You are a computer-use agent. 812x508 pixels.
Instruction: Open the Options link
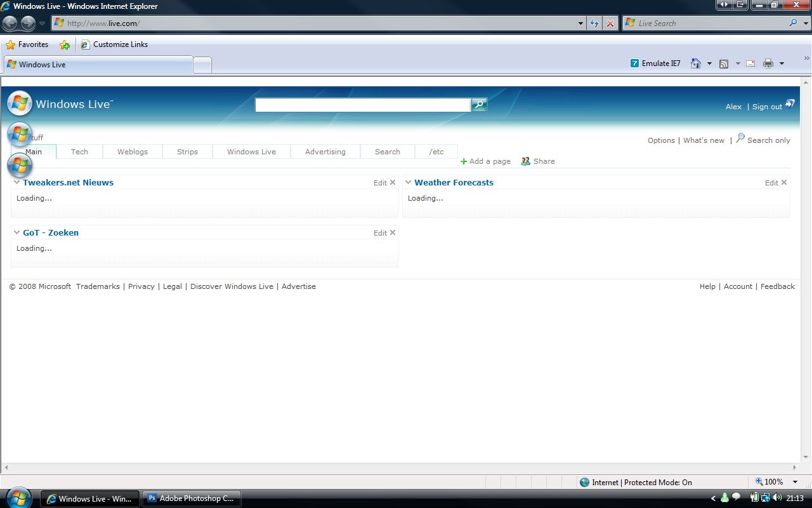pos(661,140)
